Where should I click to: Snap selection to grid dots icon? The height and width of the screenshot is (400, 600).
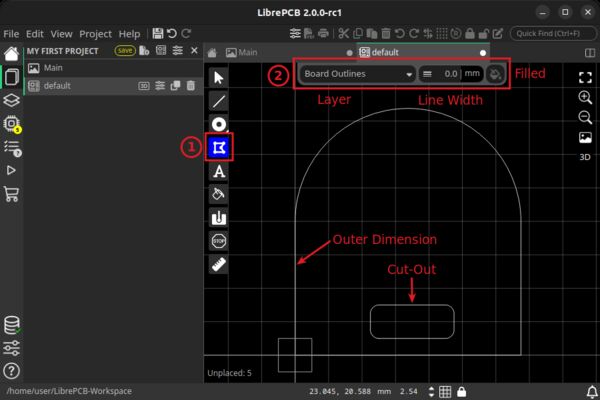[442, 34]
